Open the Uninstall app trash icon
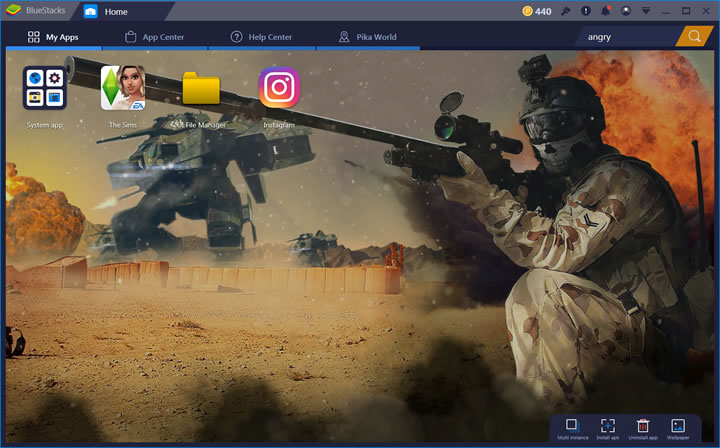The height and width of the screenshot is (448, 720). click(x=643, y=426)
